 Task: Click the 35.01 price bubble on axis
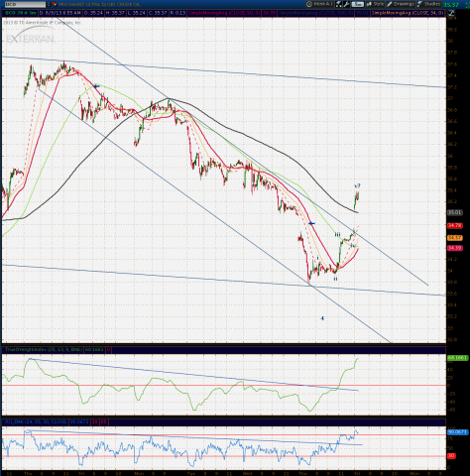[x=455, y=212]
